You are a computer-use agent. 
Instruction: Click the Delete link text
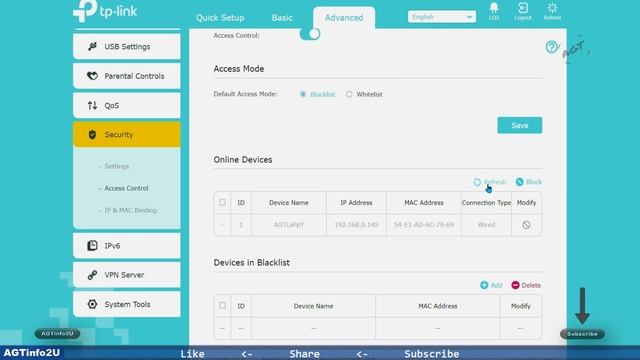click(x=531, y=285)
